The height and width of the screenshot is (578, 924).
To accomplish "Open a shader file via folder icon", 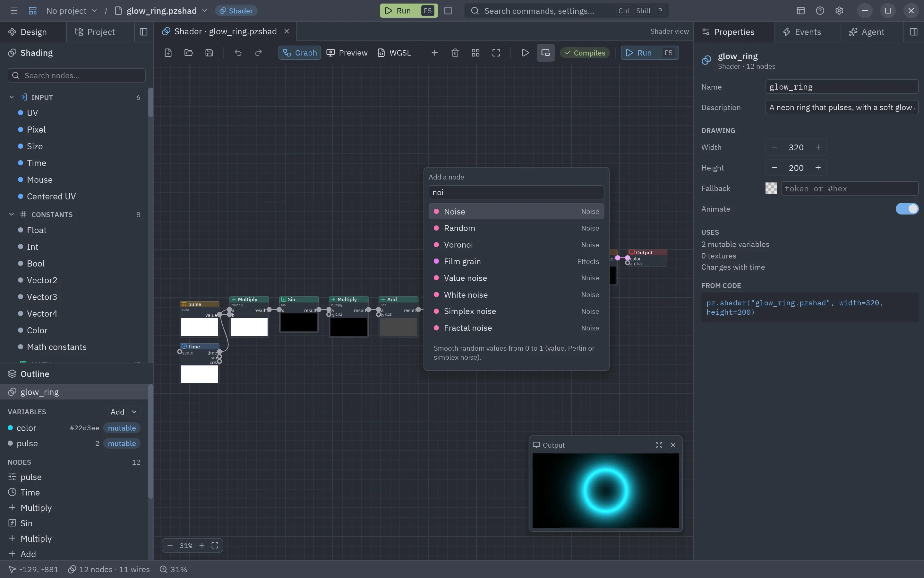I will (189, 53).
